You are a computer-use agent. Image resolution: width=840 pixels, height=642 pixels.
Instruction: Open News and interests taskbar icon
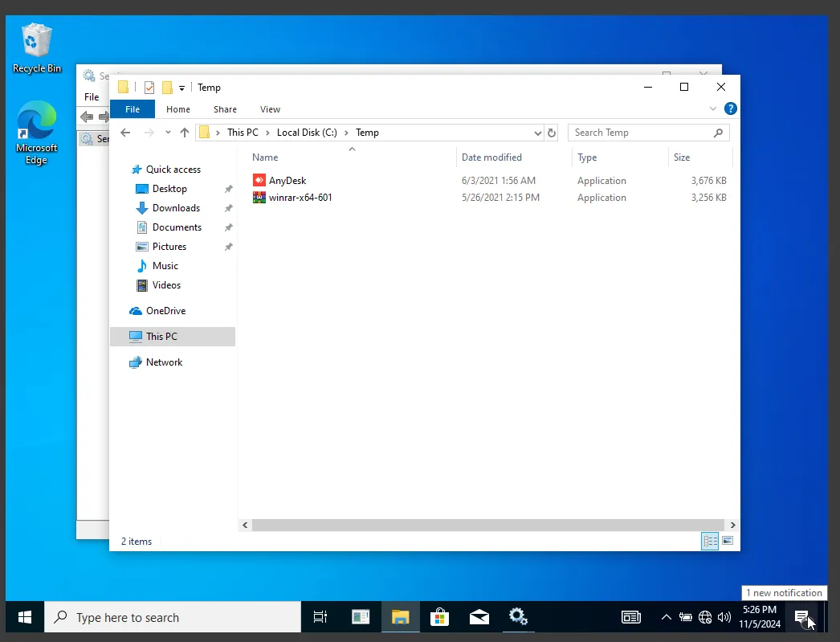[x=631, y=617]
